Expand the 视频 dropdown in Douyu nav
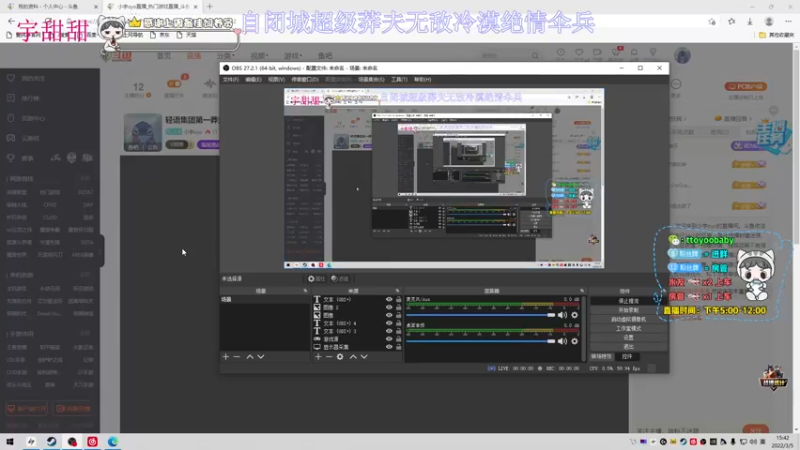Image resolution: width=800 pixels, height=450 pixels. tap(259, 56)
